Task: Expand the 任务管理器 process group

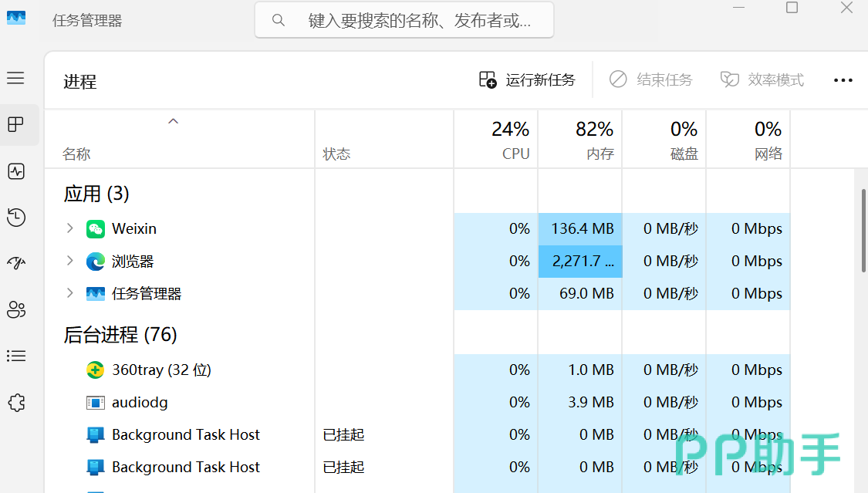Action: click(69, 292)
